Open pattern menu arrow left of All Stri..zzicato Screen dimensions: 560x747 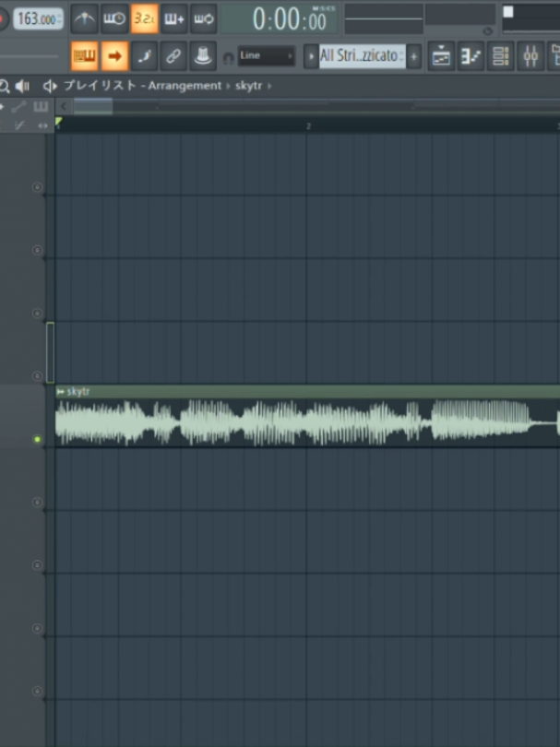(311, 56)
